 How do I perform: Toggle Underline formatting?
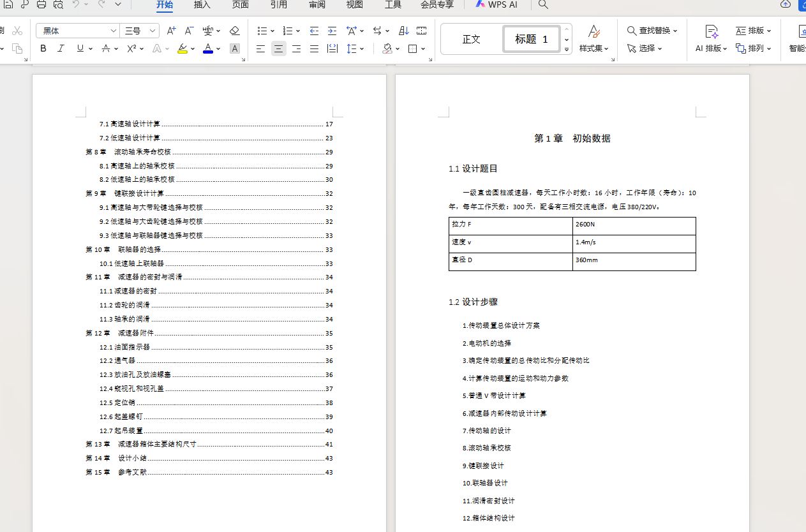click(x=80, y=48)
